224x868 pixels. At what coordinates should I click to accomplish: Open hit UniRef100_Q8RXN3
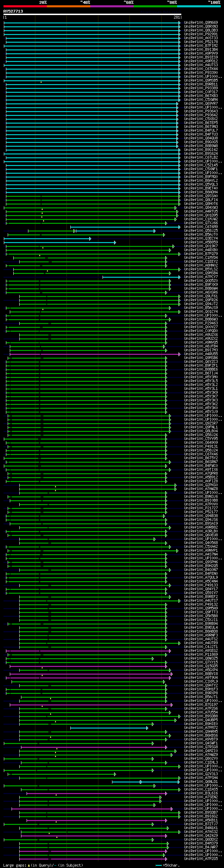201,27
